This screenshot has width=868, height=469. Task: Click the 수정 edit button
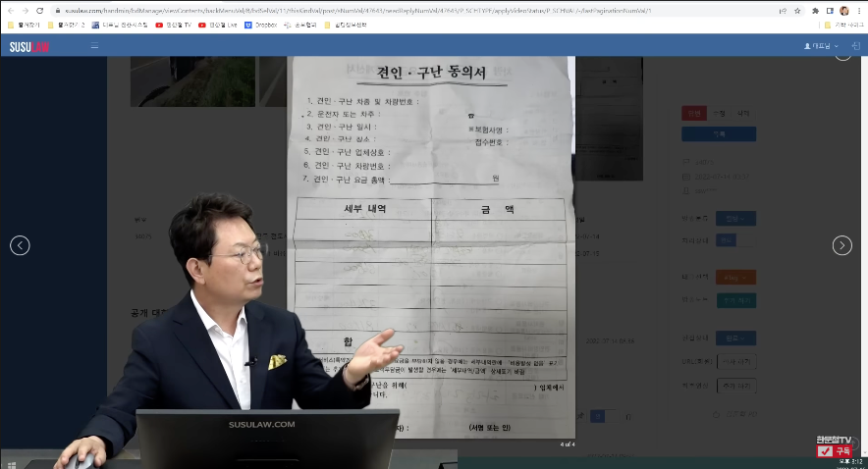tap(719, 114)
